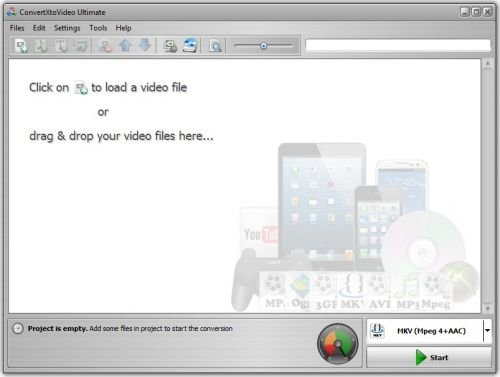
Task: Click the blue disc burn icon
Action: click(190, 45)
